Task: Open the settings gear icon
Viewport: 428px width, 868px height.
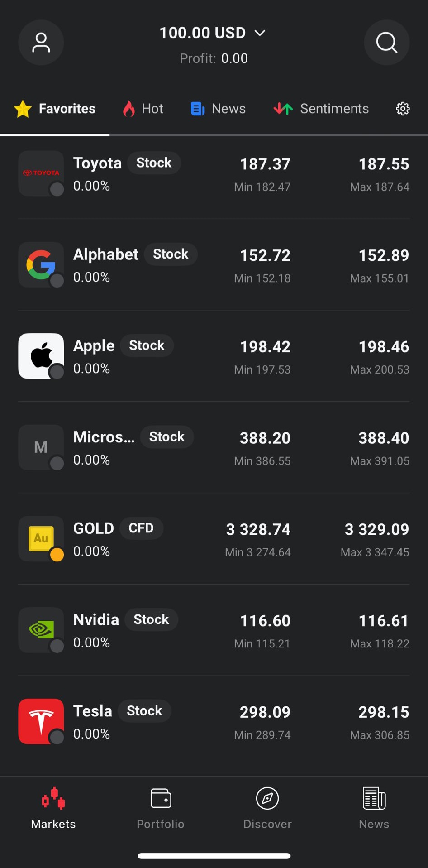Action: coord(402,109)
